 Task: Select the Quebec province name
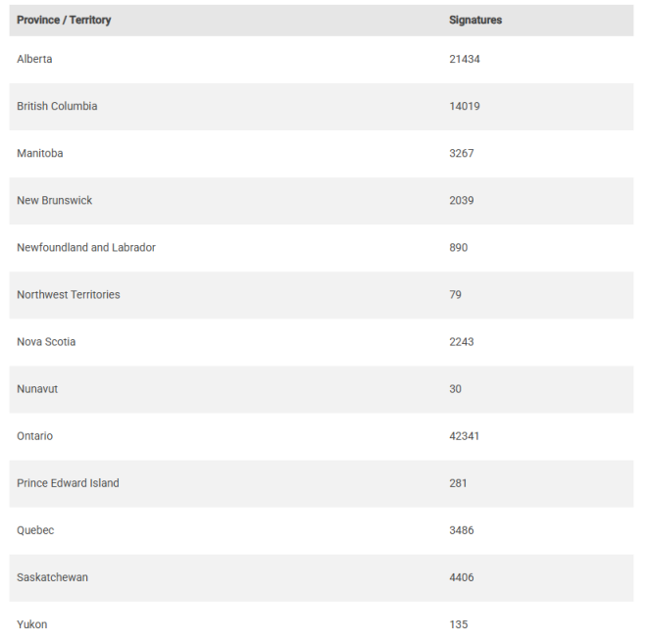point(35,529)
